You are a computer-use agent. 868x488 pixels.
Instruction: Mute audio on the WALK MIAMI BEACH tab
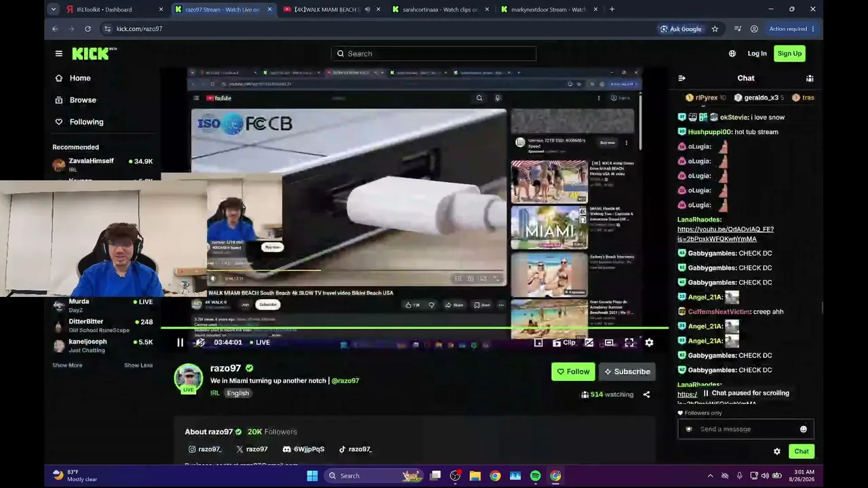[x=368, y=9]
